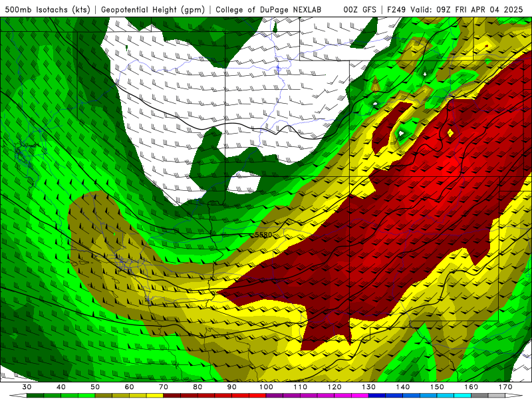
Task: Select the bright magenta 125-130 kt legend swatch
Action: (x=360, y=396)
